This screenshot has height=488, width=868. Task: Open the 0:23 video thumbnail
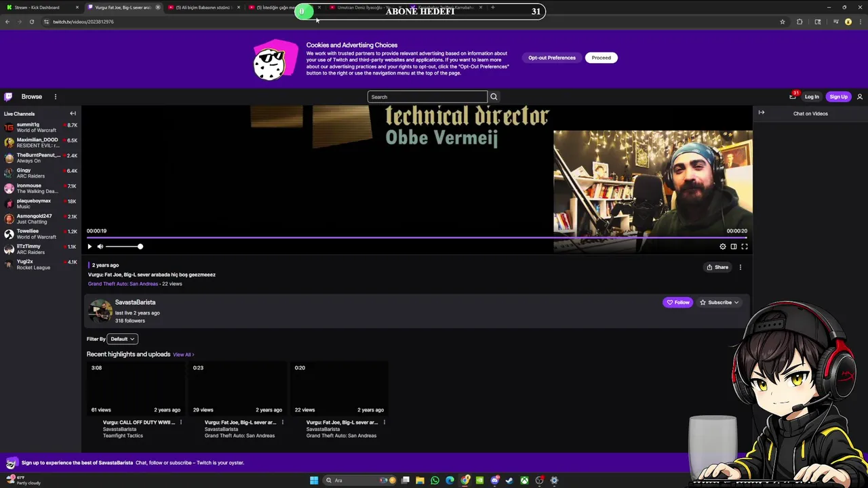(237, 388)
